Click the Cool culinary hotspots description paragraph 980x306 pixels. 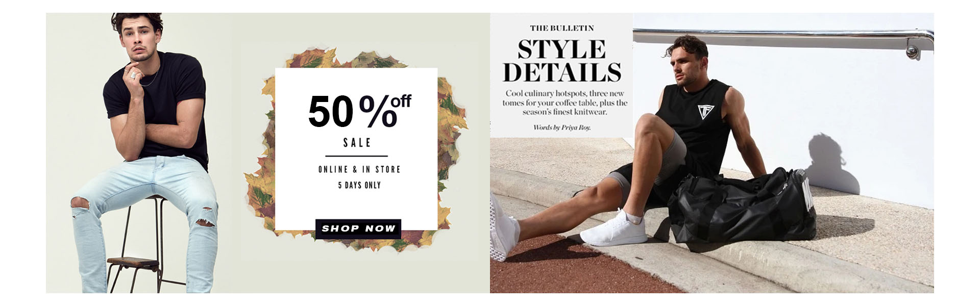click(565, 103)
